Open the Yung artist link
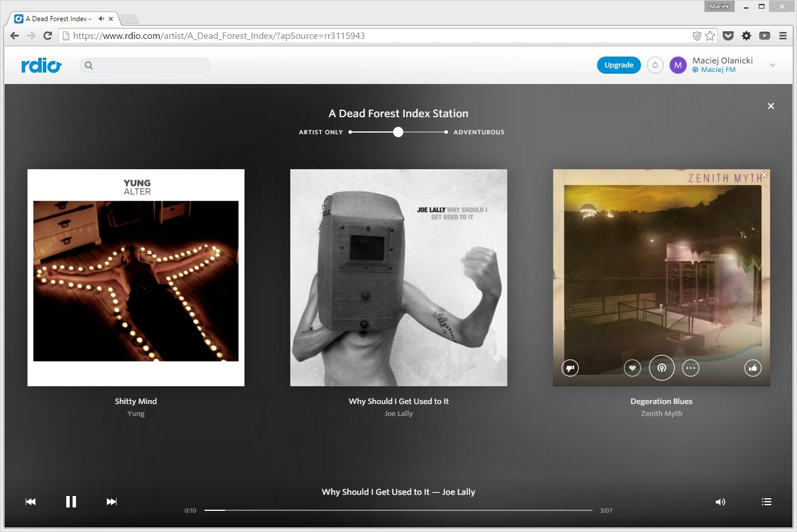The height and width of the screenshot is (532, 797). pyautogui.click(x=136, y=414)
